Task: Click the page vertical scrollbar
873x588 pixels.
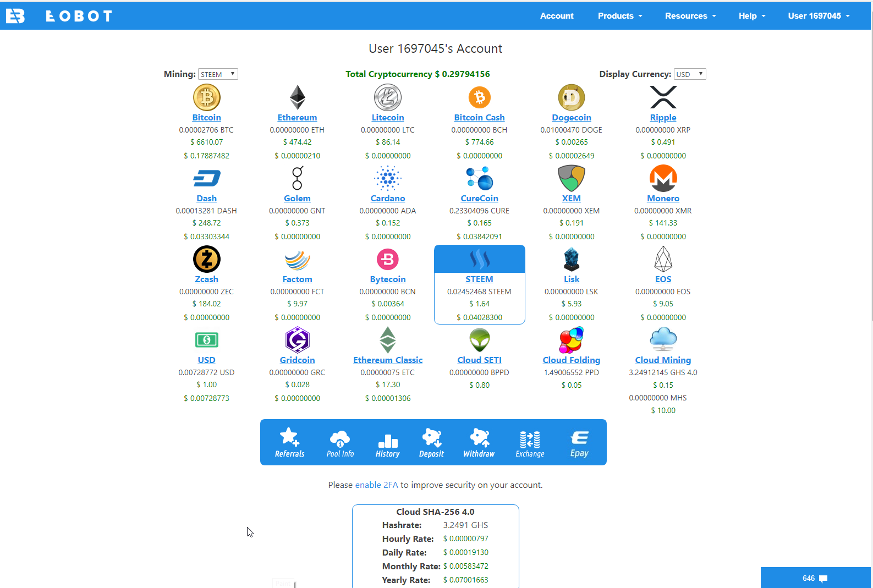Action: tap(871, 165)
